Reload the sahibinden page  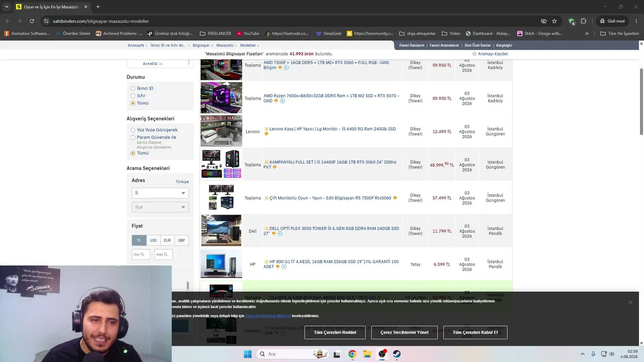pyautogui.click(x=32, y=21)
